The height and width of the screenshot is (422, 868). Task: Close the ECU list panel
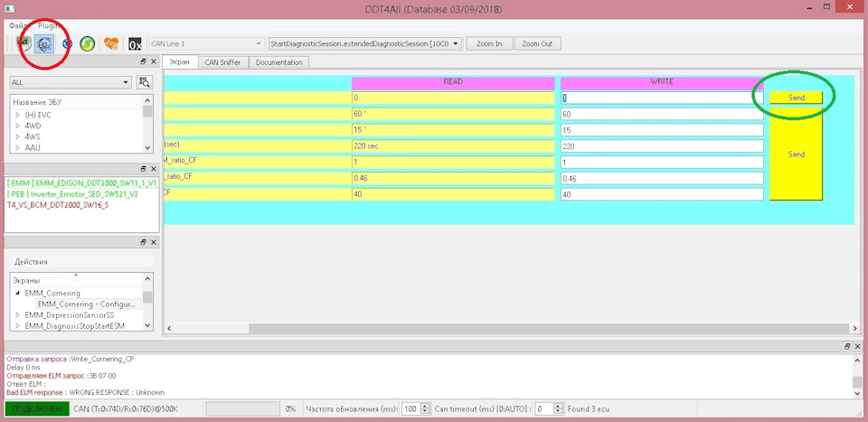point(154,62)
